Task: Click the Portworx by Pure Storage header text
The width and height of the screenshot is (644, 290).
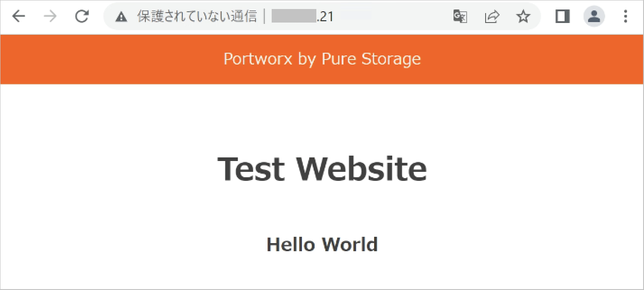Action: 322,59
